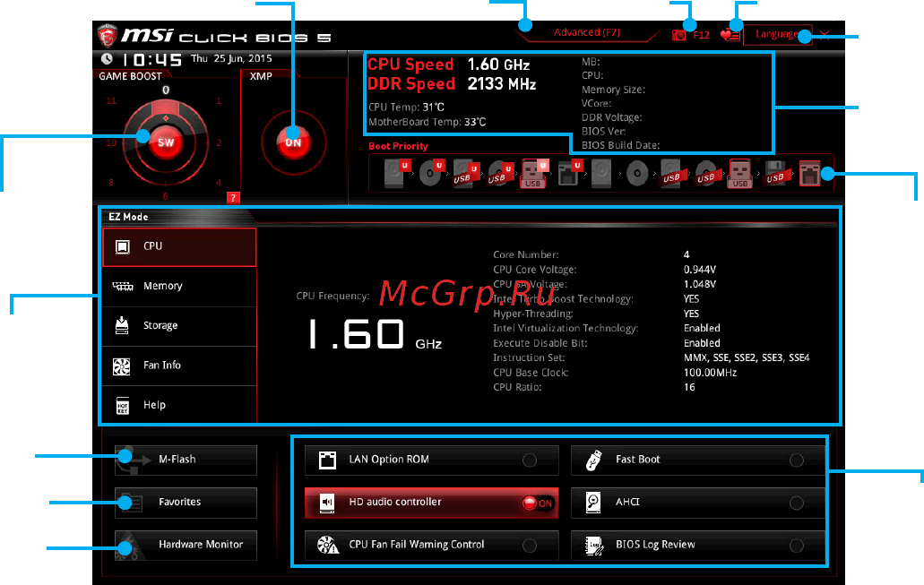
Task: Select the legacy USB key boot device
Action: click(740, 173)
